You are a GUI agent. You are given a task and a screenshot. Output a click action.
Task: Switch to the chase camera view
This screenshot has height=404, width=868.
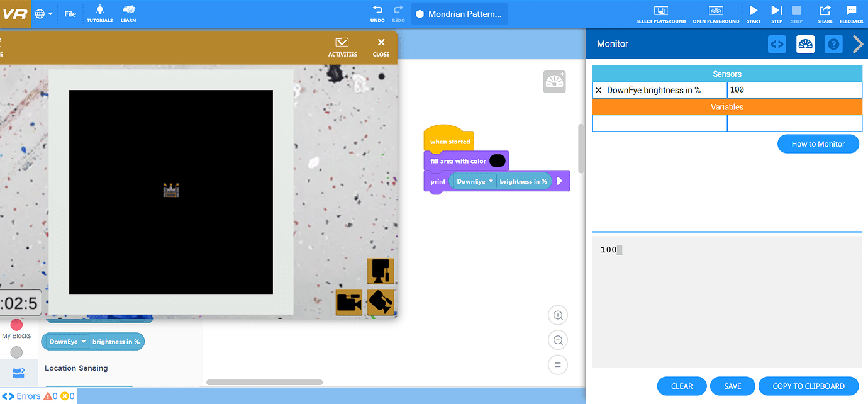click(x=348, y=303)
